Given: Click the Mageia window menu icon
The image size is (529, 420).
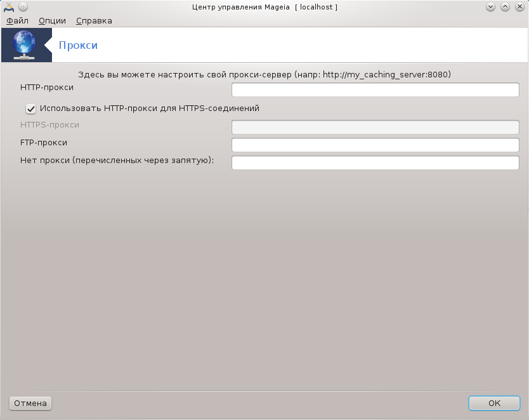Looking at the screenshot, I should [8, 7].
